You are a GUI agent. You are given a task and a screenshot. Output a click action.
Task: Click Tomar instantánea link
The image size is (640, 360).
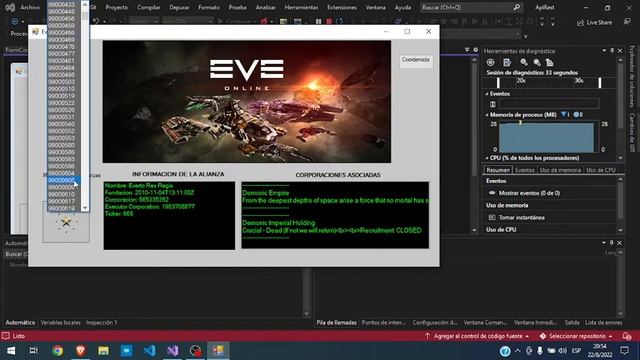[522, 218]
